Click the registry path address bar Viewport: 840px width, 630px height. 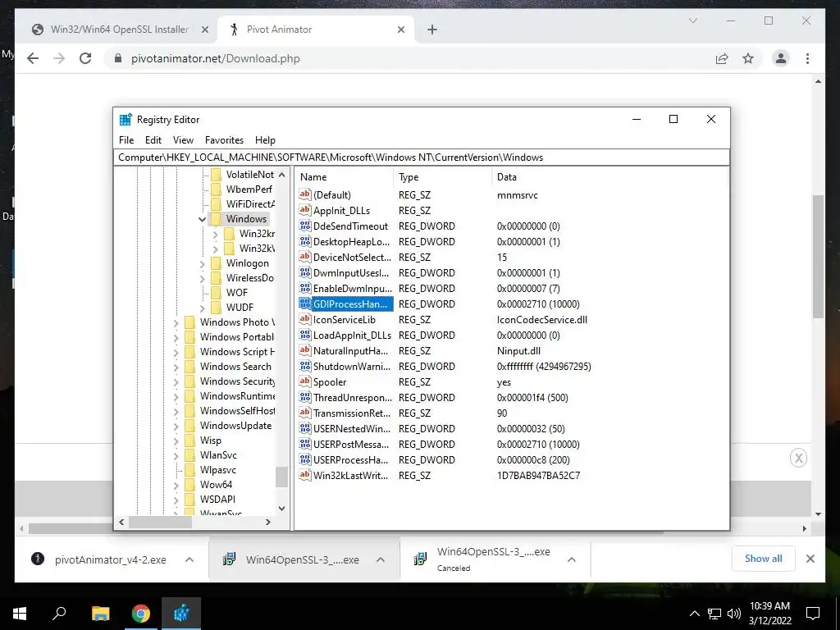coord(422,157)
